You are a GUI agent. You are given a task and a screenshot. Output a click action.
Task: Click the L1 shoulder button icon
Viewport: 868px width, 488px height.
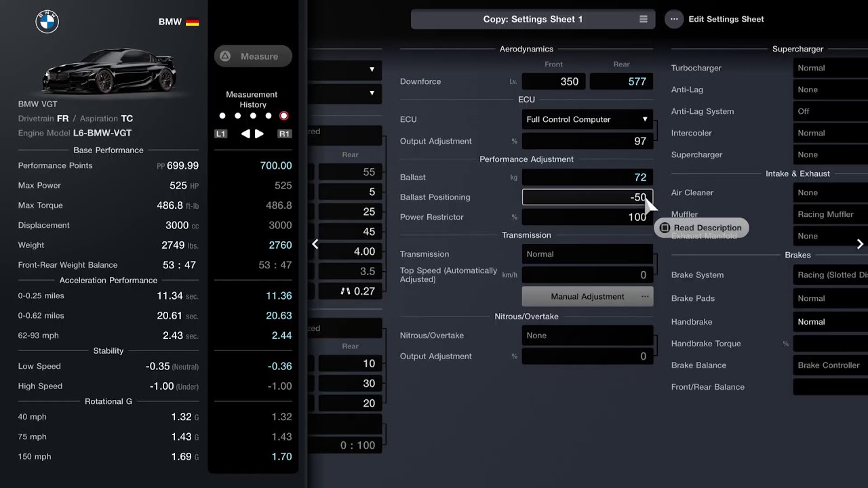tap(220, 134)
